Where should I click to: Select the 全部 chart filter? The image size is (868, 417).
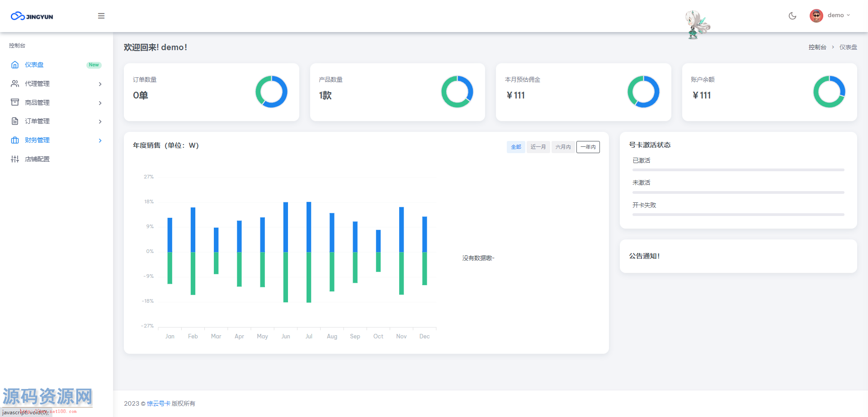(x=516, y=147)
